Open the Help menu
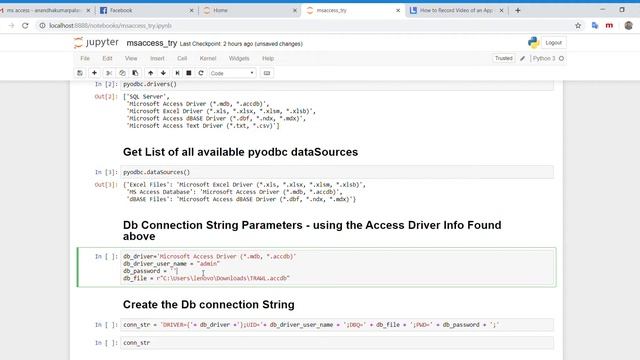This screenshot has width=640, height=360. coord(268,58)
